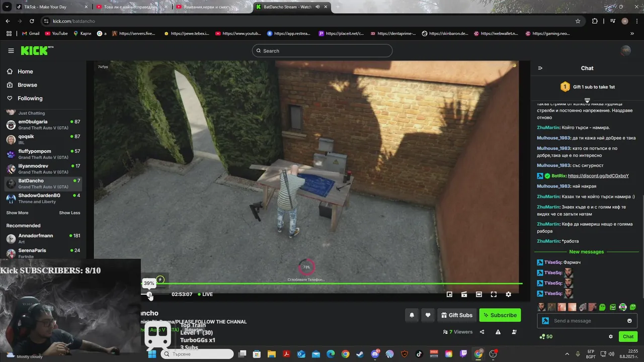Open qoqsik IRL channel in sidebar
Viewport: 644px width, 362px height.
click(x=43, y=139)
